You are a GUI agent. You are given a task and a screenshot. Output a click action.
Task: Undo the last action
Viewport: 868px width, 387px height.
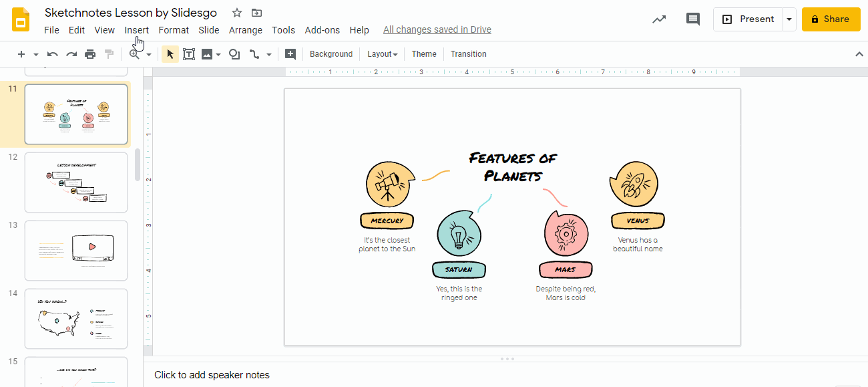[x=53, y=54]
